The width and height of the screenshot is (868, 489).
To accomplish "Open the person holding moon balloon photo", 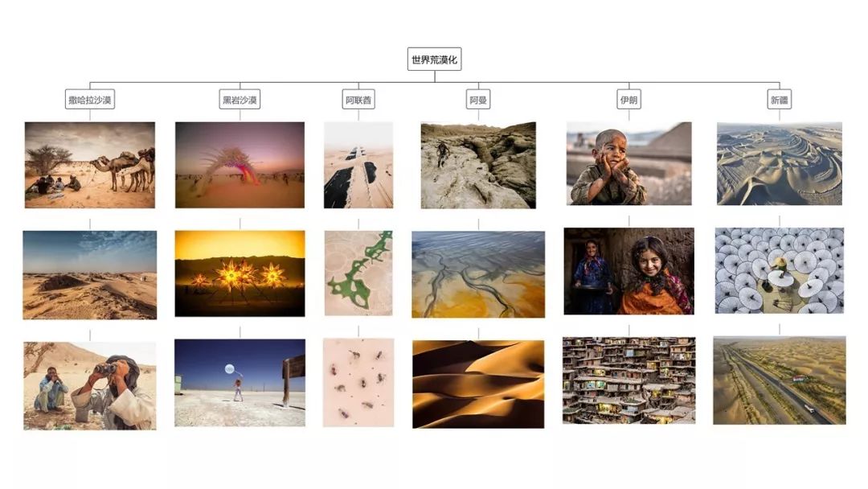I will pos(240,383).
